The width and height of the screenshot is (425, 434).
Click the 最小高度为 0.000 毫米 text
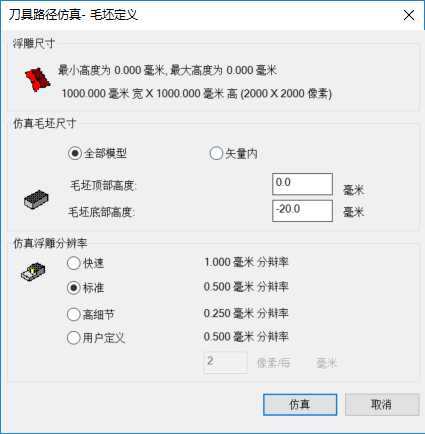pos(111,70)
